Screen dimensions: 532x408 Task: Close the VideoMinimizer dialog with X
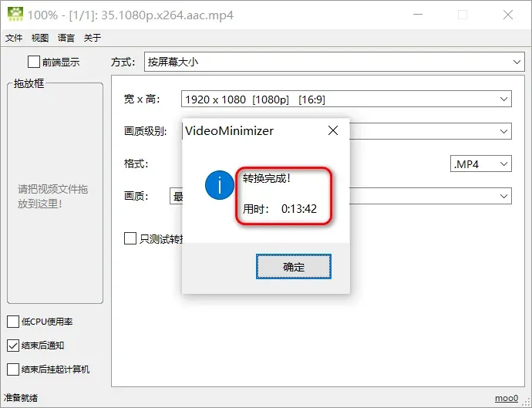point(333,130)
